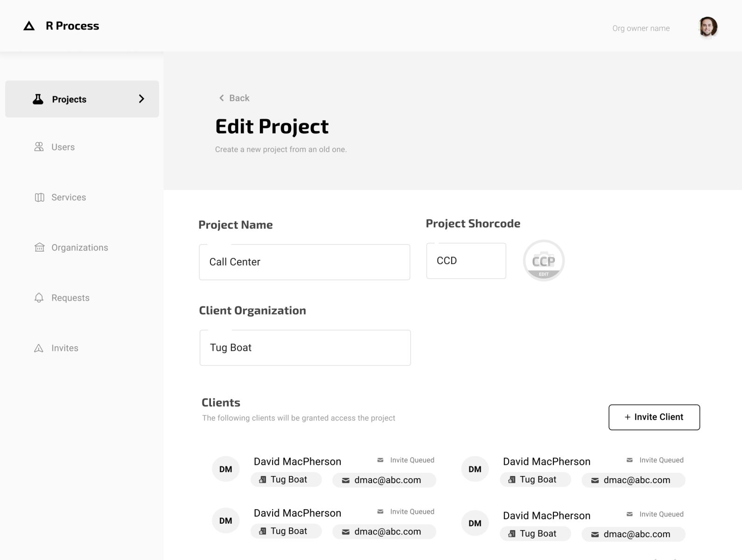The width and height of the screenshot is (742, 560).
Task: Open the Users menu item
Action: pos(63,147)
